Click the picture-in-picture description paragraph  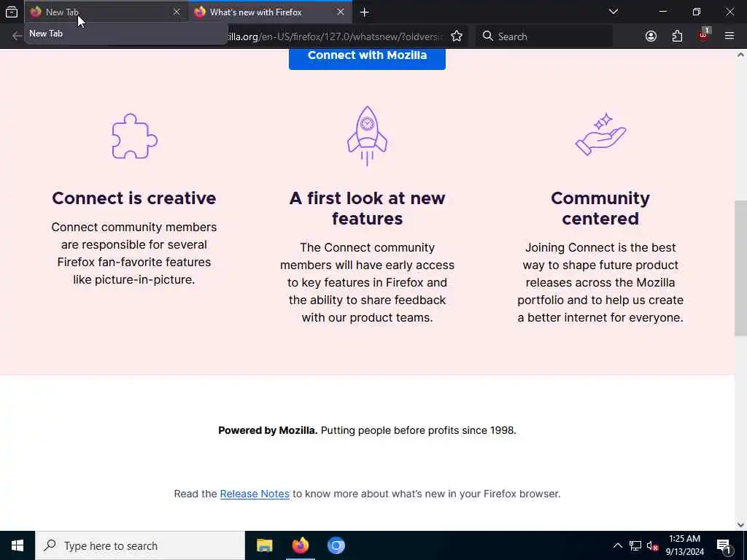[x=134, y=253]
